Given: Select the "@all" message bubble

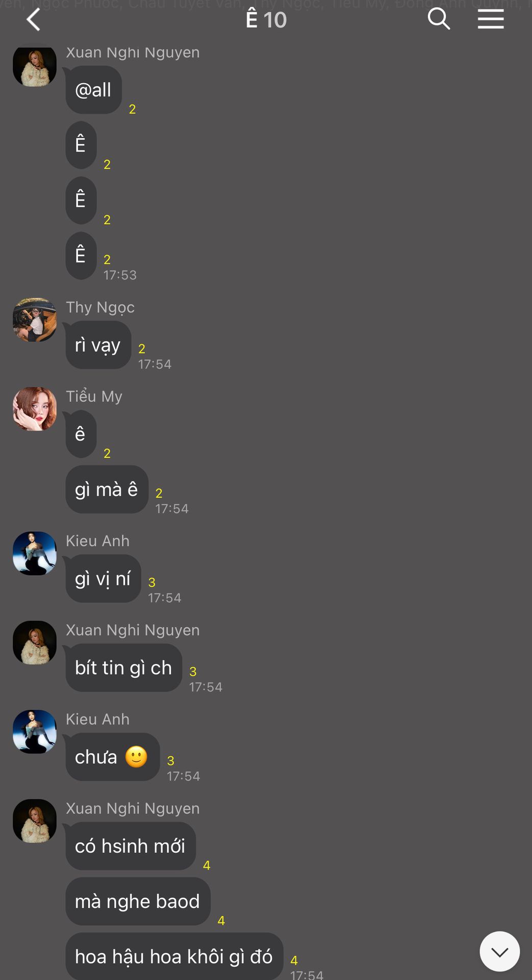Looking at the screenshot, I should (x=93, y=90).
